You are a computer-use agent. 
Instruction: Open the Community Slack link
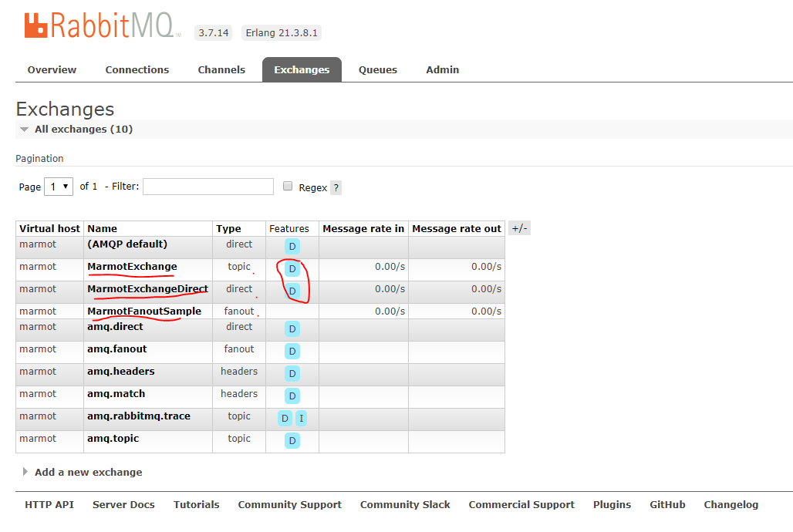coord(405,505)
